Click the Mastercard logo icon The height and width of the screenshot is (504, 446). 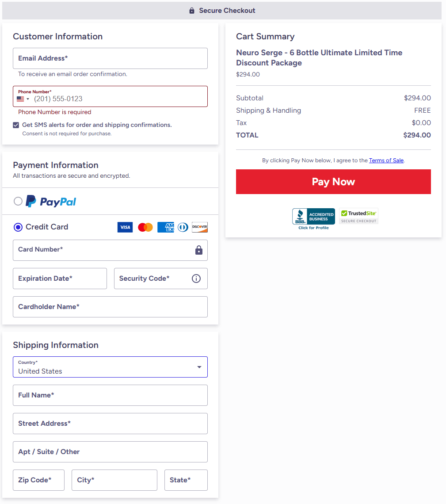click(145, 227)
